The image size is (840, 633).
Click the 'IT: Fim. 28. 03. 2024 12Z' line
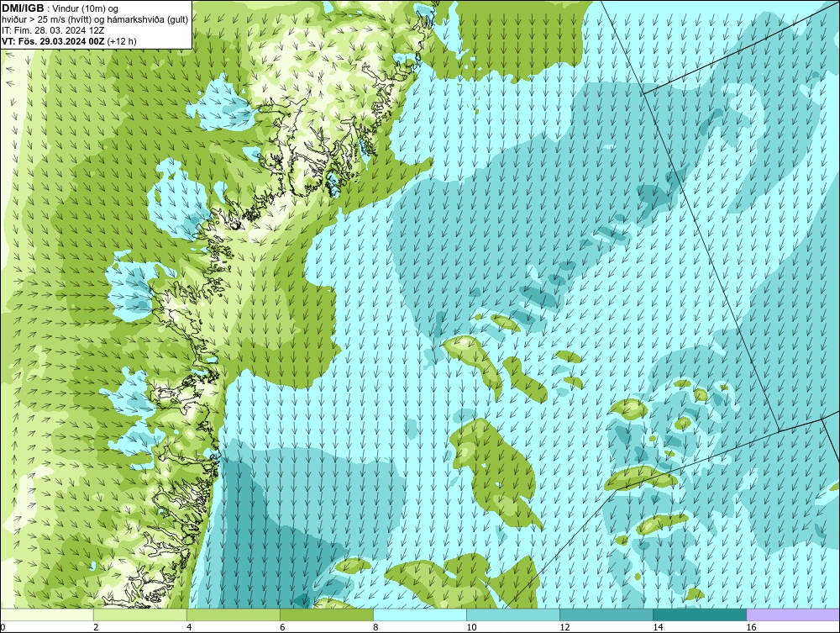pos(53,30)
